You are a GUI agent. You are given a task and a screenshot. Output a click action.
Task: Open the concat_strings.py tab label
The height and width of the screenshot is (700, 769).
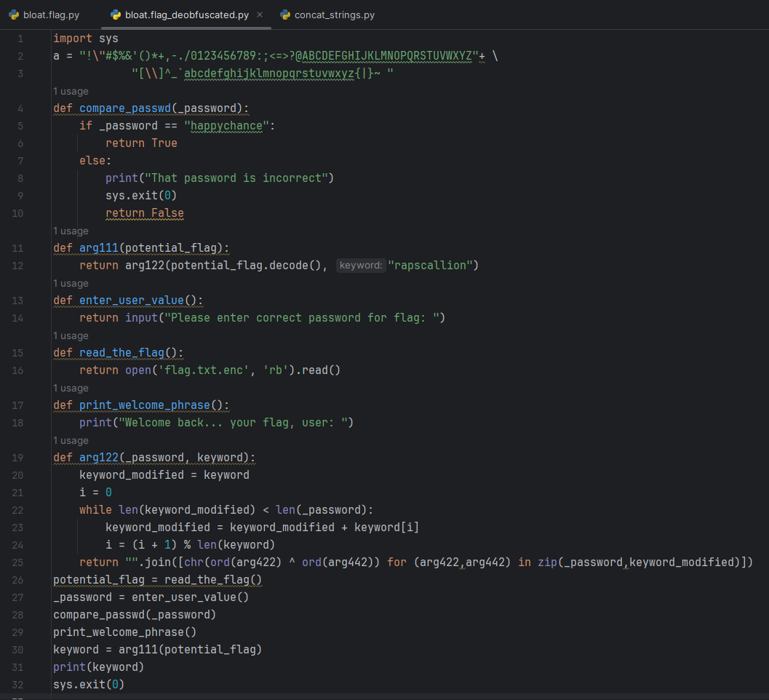pyautogui.click(x=335, y=15)
